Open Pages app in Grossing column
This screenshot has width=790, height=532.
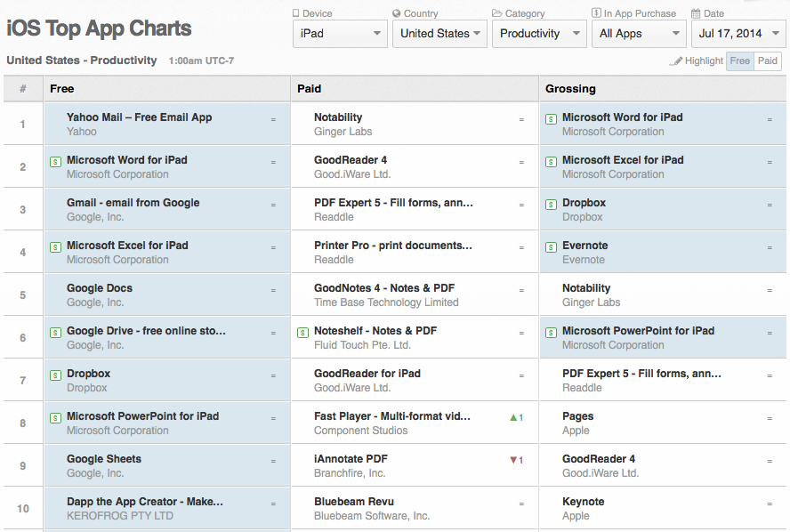click(577, 416)
